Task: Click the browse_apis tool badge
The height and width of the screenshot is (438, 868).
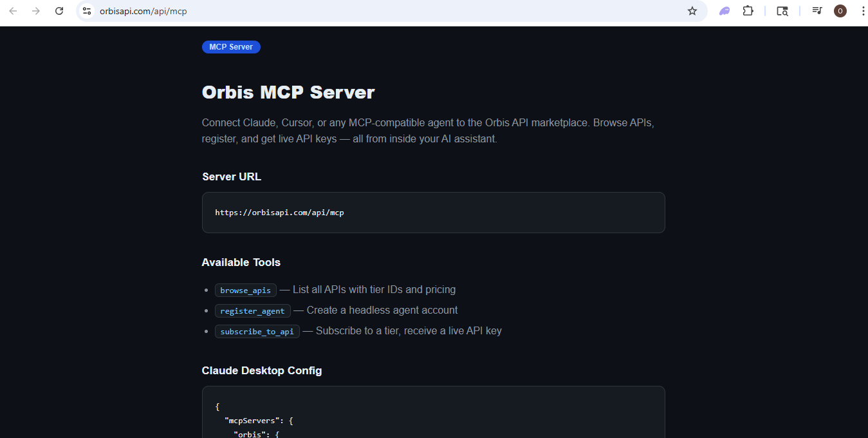Action: (245, 290)
